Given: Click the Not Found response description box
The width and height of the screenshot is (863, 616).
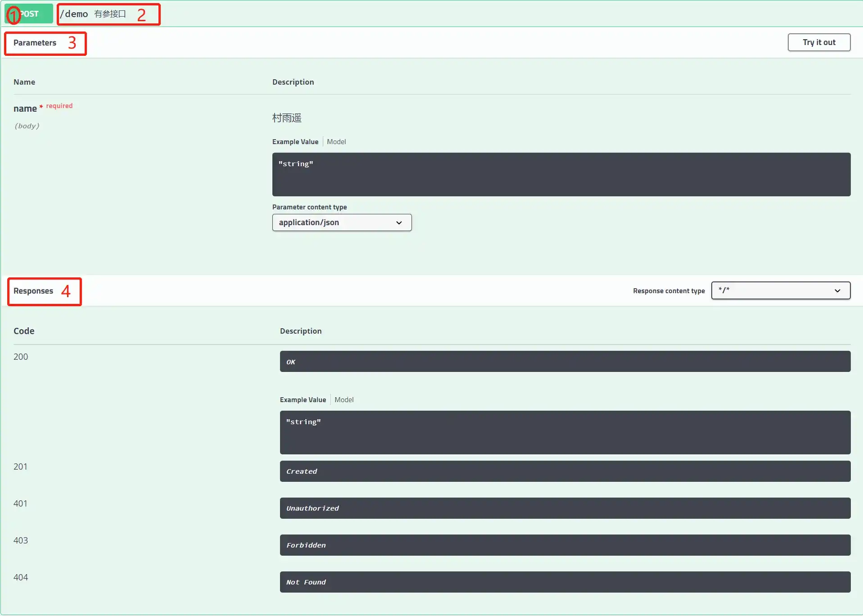Looking at the screenshot, I should point(565,582).
